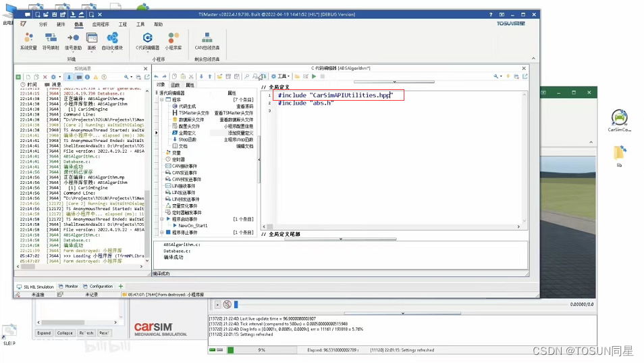This screenshot has height=363, width=644.
Task: Open dropdown arrow under 信号激励
Action: pos(73,52)
